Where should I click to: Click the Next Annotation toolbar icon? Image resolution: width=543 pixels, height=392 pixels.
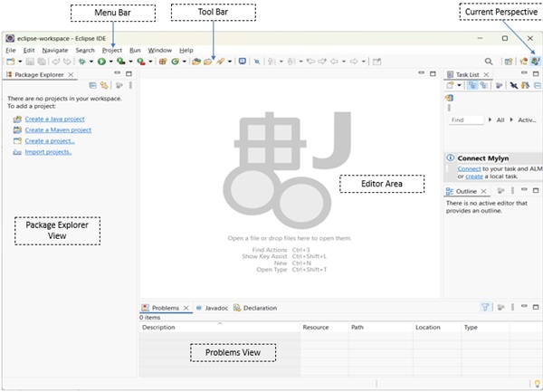click(271, 62)
